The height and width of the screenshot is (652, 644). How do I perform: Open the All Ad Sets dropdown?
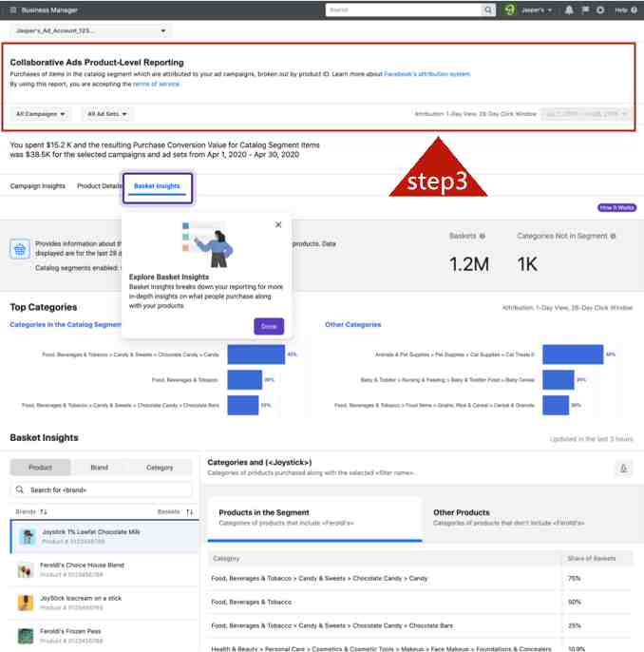point(107,114)
